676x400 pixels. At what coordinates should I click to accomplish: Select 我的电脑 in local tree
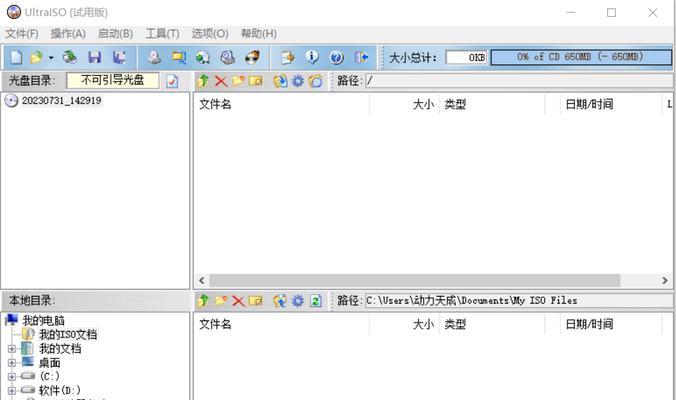pyautogui.click(x=43, y=321)
